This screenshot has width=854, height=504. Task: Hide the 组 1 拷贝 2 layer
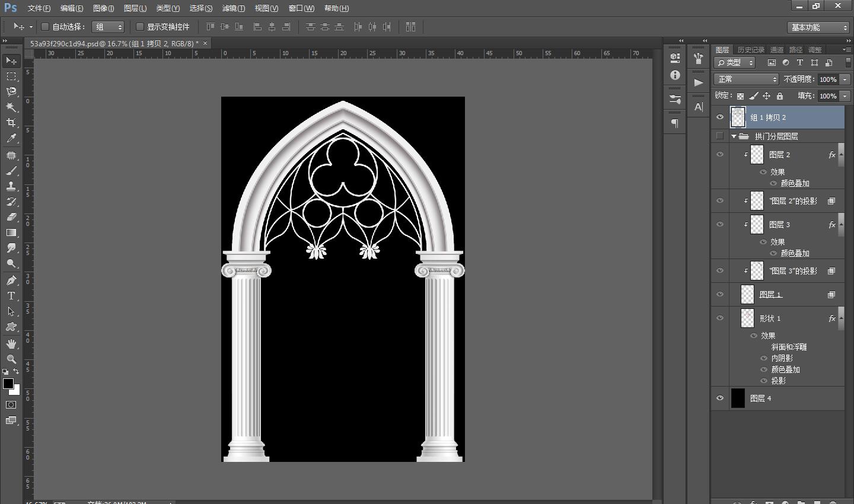720,117
